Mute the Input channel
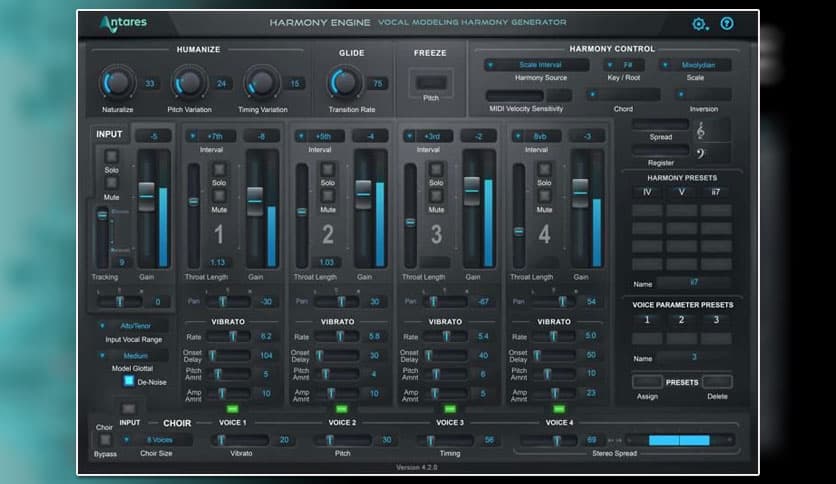Viewport: 836px width, 484px height. pos(111,183)
